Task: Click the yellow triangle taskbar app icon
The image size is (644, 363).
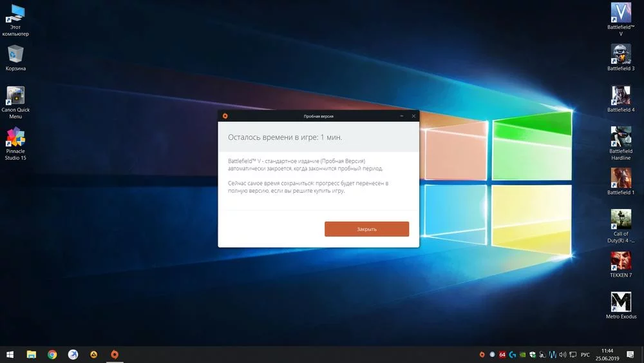Action: tap(93, 355)
